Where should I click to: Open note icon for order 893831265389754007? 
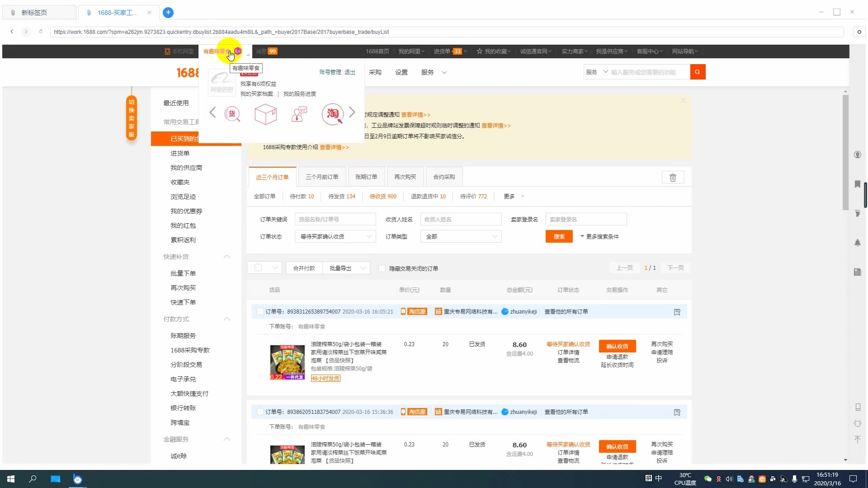(677, 312)
